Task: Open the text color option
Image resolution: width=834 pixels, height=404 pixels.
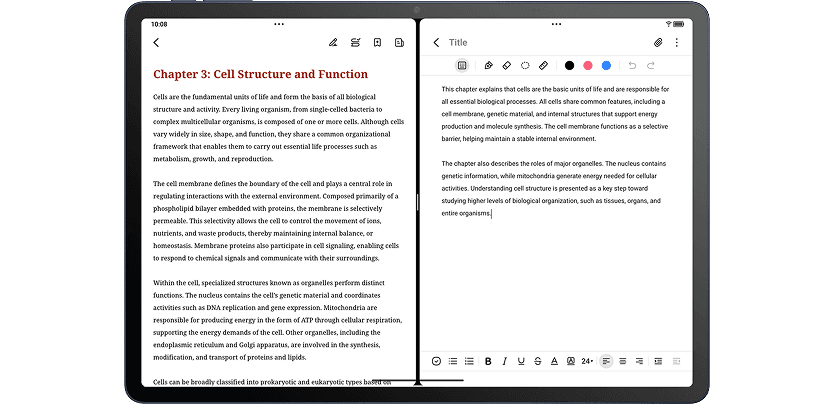Action: coord(554,361)
